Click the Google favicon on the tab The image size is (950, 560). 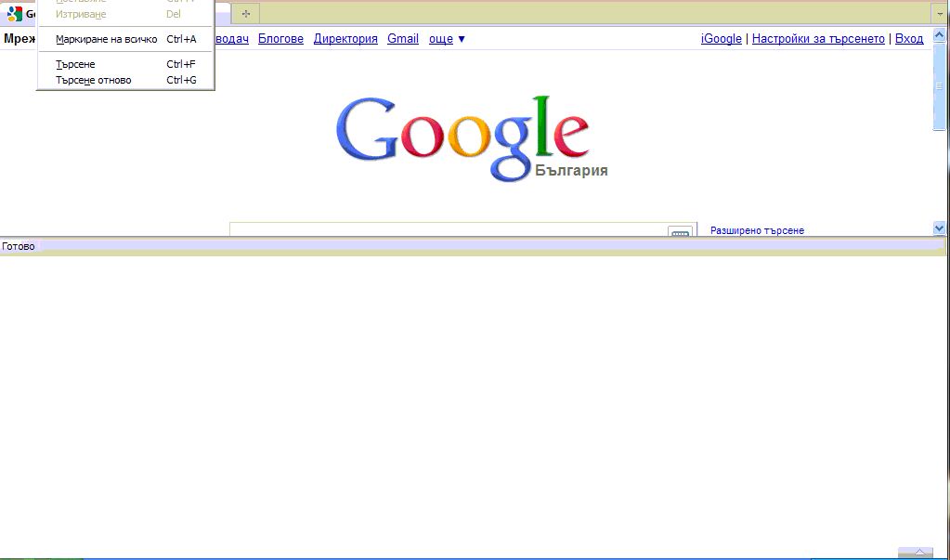(14, 14)
